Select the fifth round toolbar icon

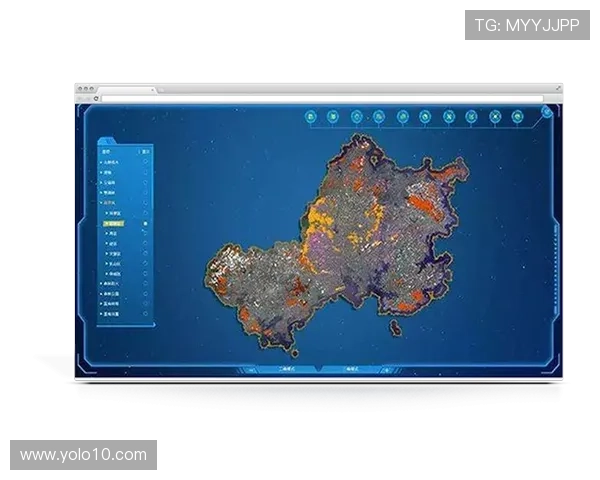pyautogui.click(x=402, y=117)
